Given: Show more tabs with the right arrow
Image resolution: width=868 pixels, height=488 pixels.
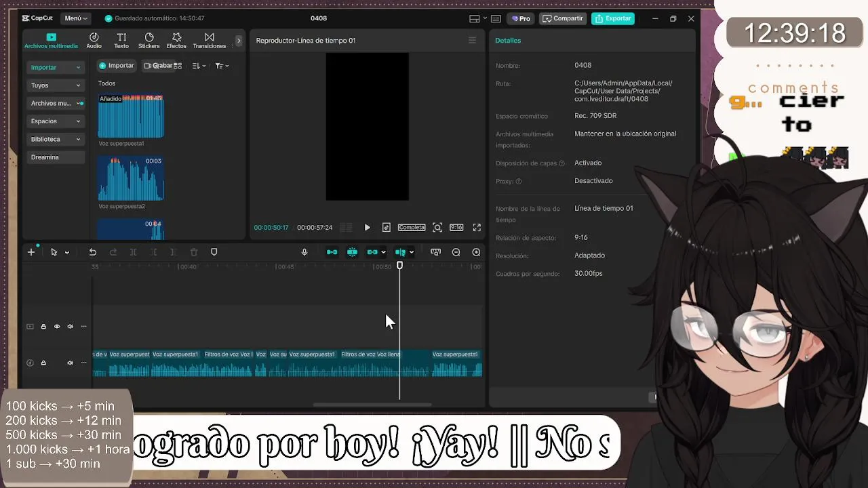Looking at the screenshot, I should [238, 41].
